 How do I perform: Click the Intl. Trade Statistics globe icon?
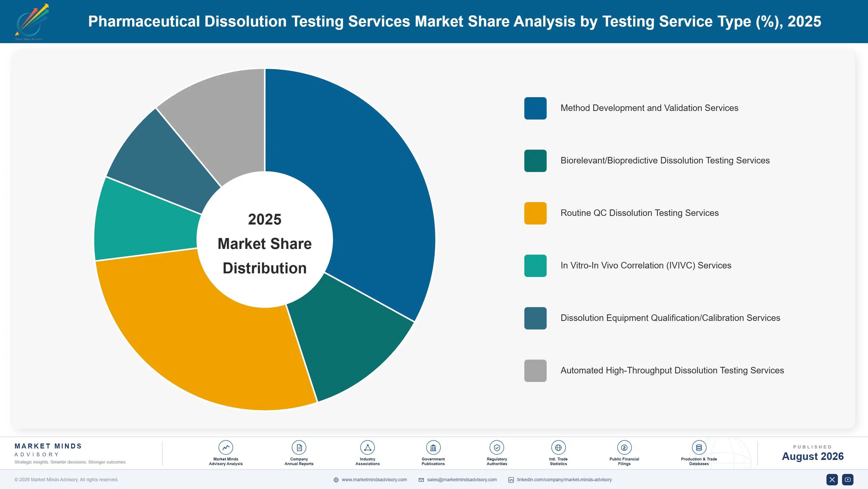[x=558, y=447]
